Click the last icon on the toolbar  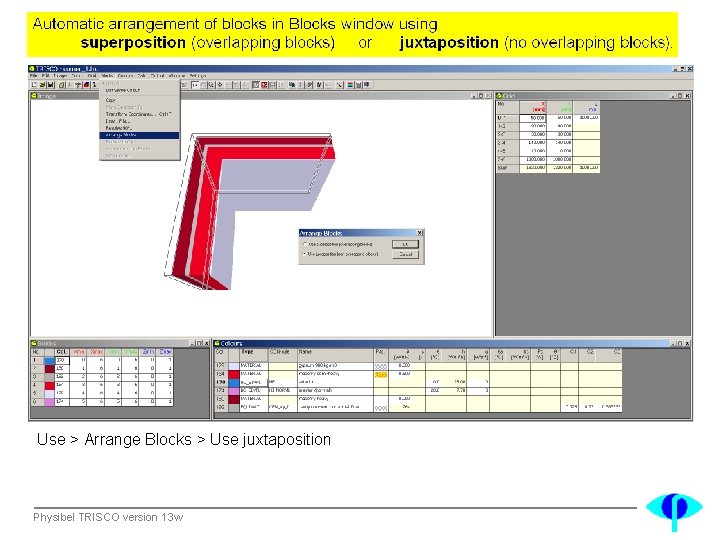[367, 85]
